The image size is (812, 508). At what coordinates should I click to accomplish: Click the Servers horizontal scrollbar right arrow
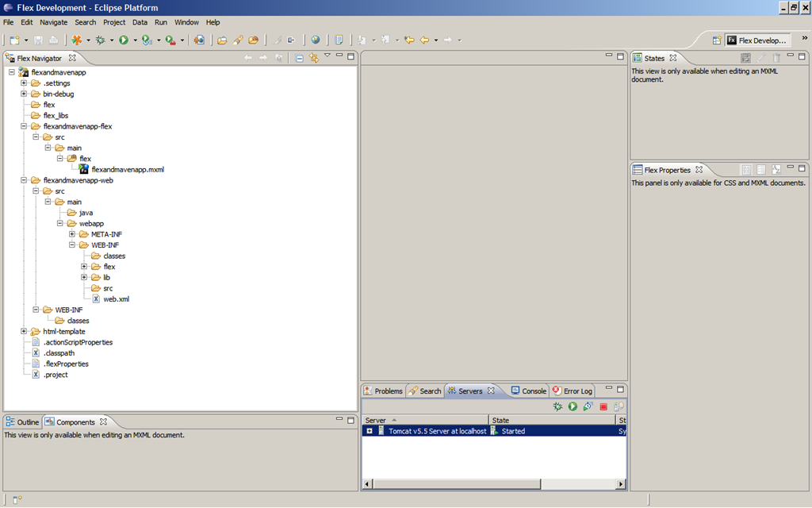click(620, 484)
